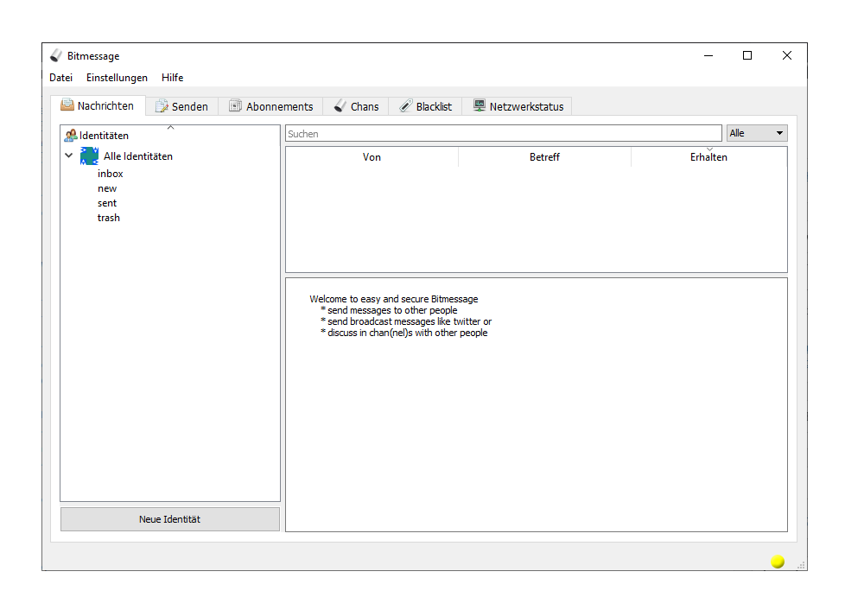Image resolution: width=845 pixels, height=616 pixels.
Task: Open the Alle search filter dropdown
Action: click(757, 133)
